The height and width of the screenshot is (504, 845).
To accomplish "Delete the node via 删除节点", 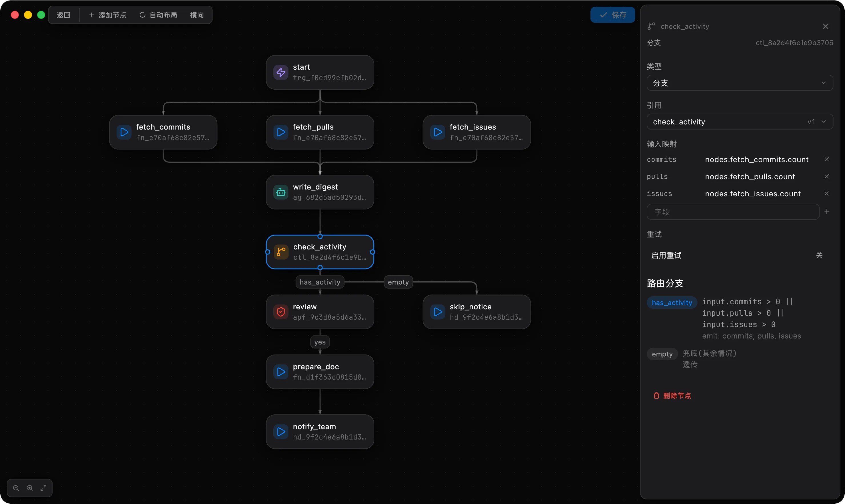I will [x=672, y=396].
